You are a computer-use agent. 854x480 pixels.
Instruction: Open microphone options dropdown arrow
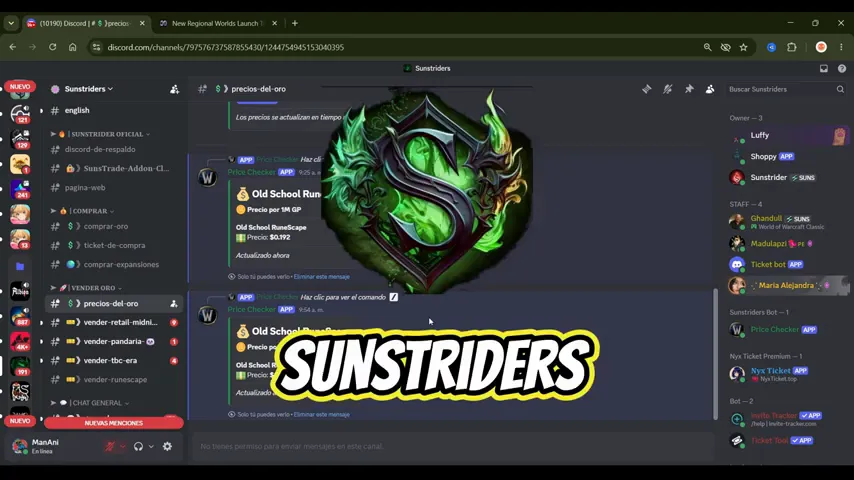click(123, 446)
